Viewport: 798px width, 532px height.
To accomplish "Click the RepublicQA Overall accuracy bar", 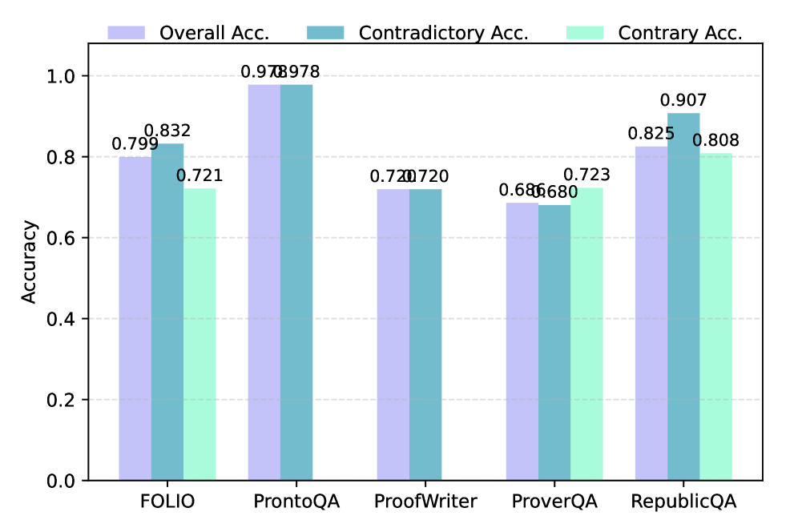I will tap(651, 313).
